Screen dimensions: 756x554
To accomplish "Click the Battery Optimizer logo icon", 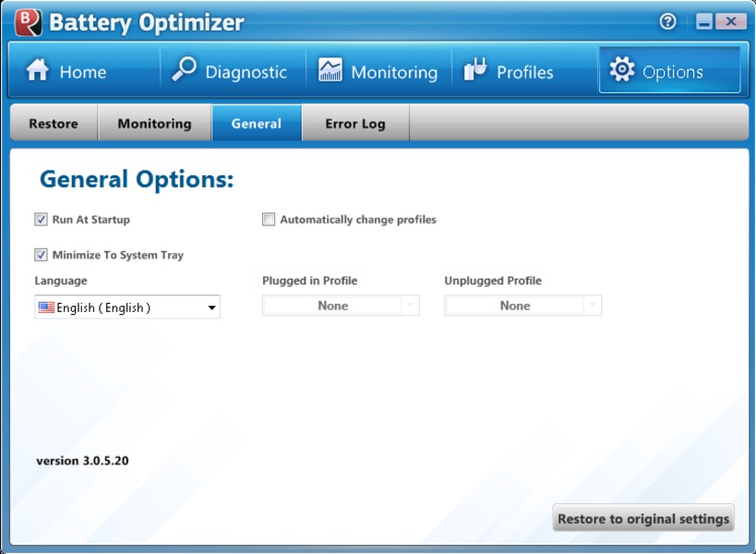I will pyautogui.click(x=28, y=22).
